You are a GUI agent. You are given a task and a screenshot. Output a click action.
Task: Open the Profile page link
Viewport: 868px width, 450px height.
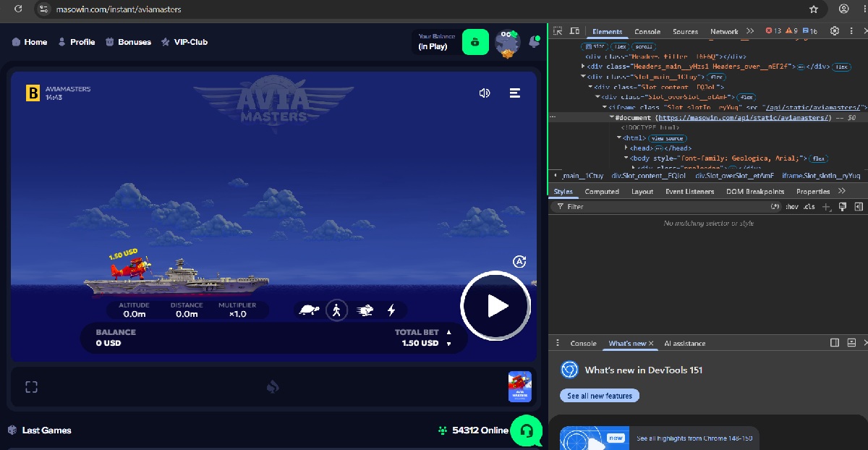[77, 42]
